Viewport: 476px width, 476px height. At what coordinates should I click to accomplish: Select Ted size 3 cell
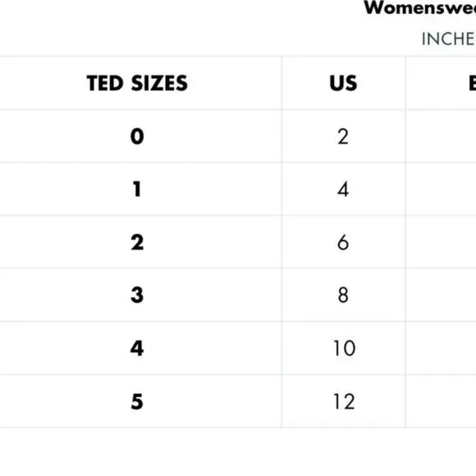(137, 295)
